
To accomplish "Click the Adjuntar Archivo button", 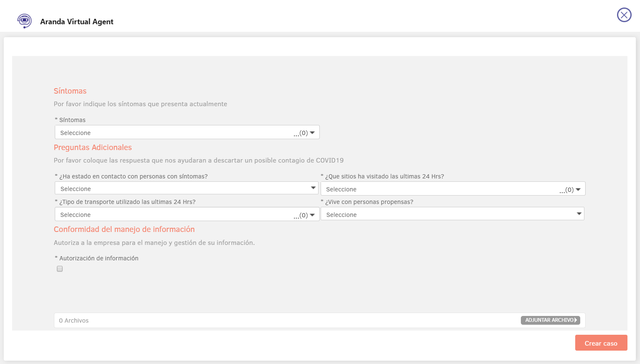I will click(x=550, y=320).
